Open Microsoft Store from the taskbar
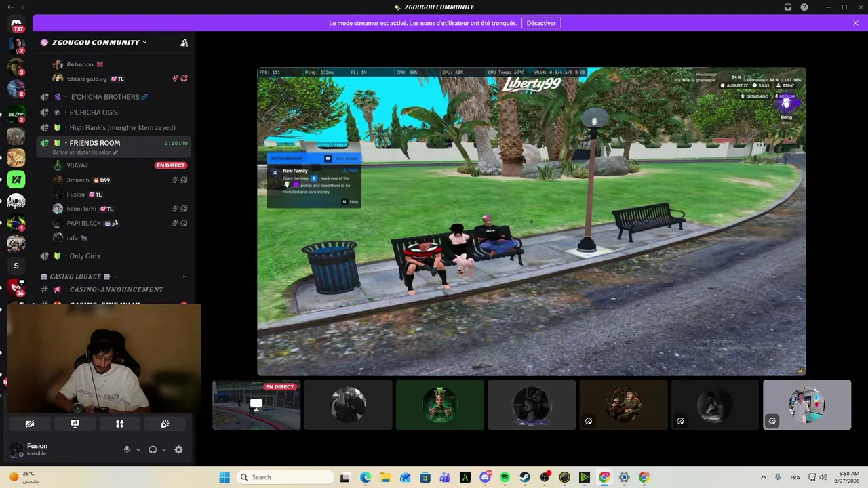Screen dimensions: 868x488 (x=425, y=477)
